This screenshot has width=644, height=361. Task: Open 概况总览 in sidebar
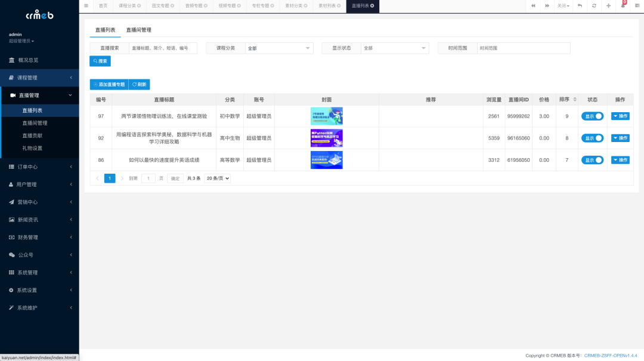coord(39,60)
